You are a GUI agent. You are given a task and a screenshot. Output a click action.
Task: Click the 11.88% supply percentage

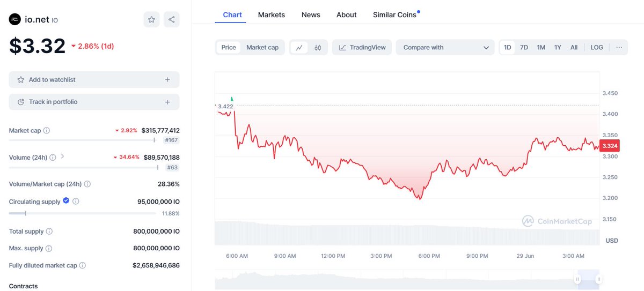point(171,213)
